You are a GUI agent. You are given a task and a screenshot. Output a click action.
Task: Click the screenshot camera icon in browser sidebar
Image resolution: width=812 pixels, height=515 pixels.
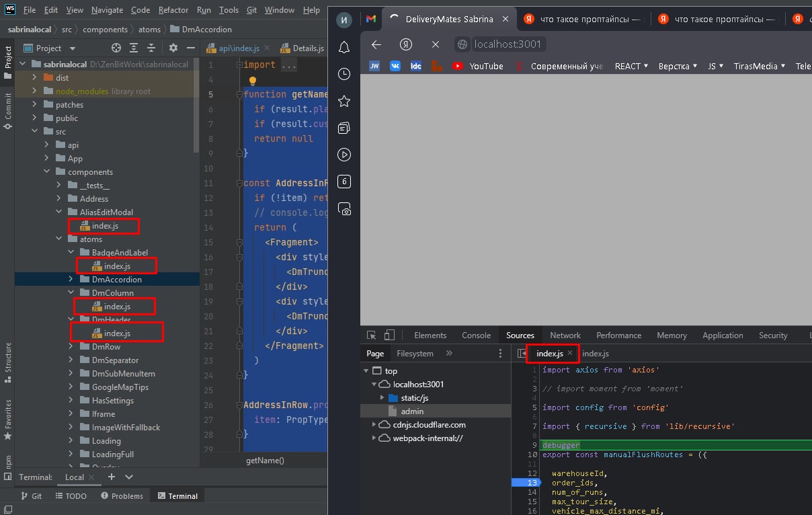[x=344, y=209]
